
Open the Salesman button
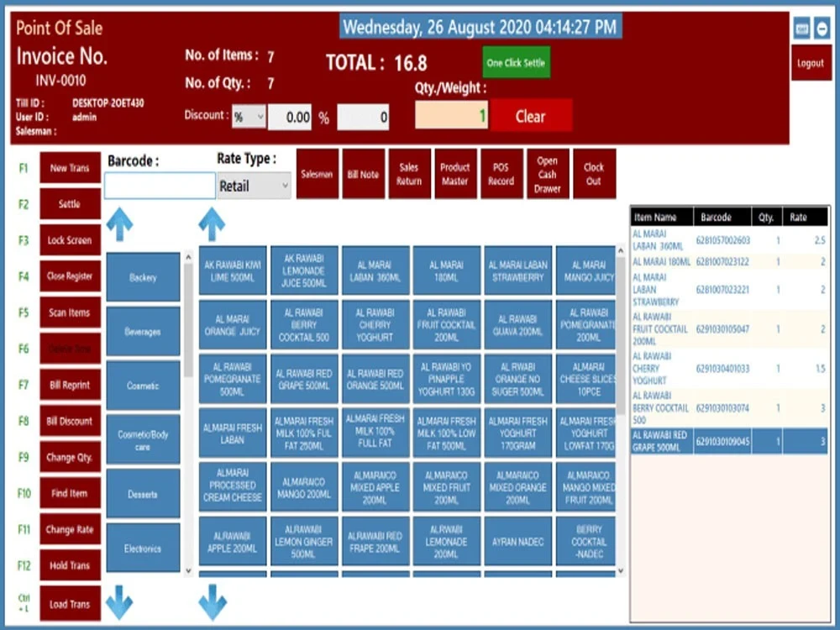coord(318,174)
